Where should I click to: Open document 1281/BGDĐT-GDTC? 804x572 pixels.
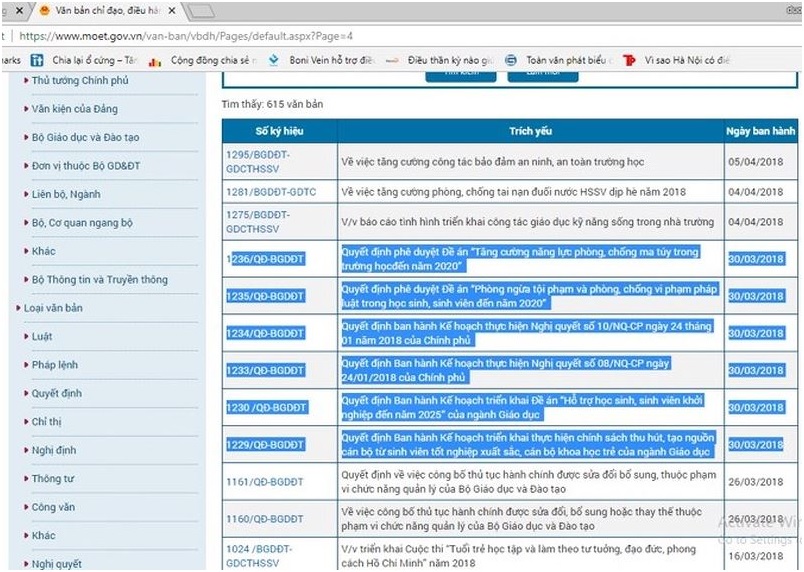click(x=271, y=192)
